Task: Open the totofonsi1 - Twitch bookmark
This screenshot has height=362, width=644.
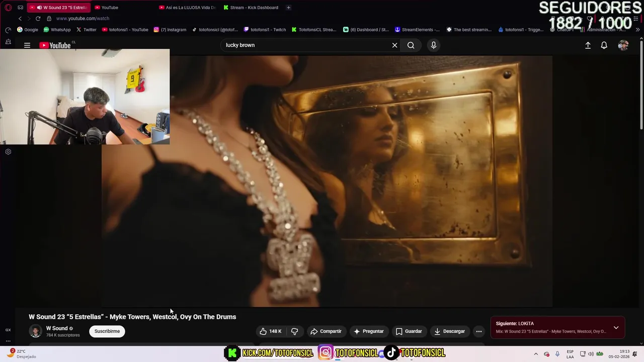Action: point(265,30)
